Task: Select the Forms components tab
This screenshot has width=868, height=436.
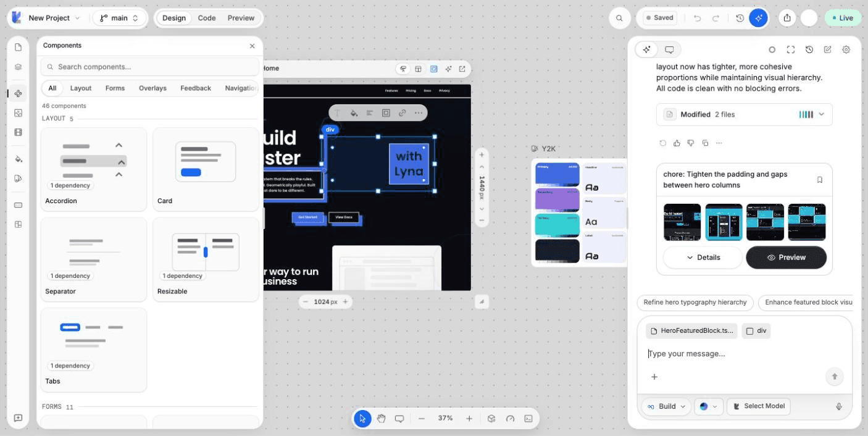Action: coord(115,88)
